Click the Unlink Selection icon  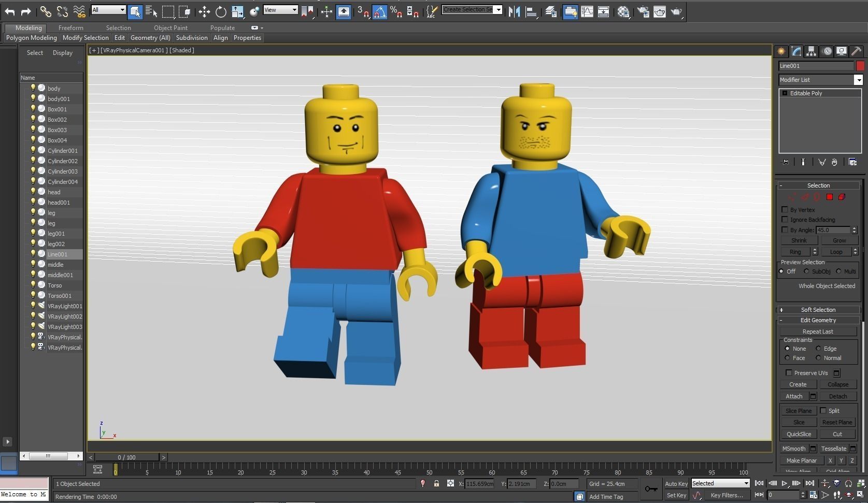tap(62, 11)
